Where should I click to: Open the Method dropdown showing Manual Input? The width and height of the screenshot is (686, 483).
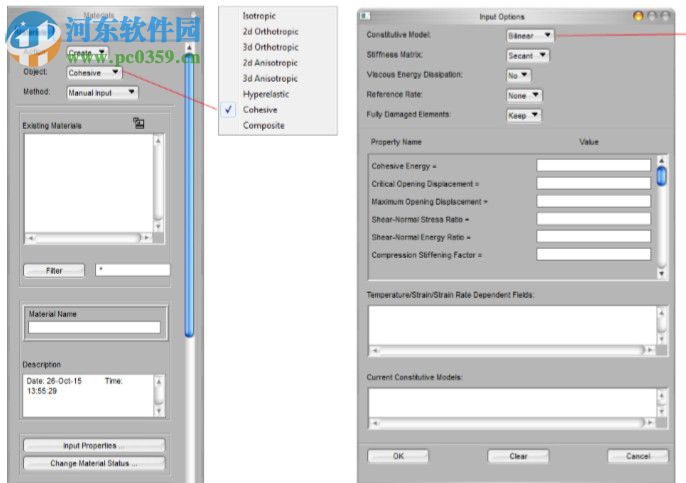[x=102, y=92]
